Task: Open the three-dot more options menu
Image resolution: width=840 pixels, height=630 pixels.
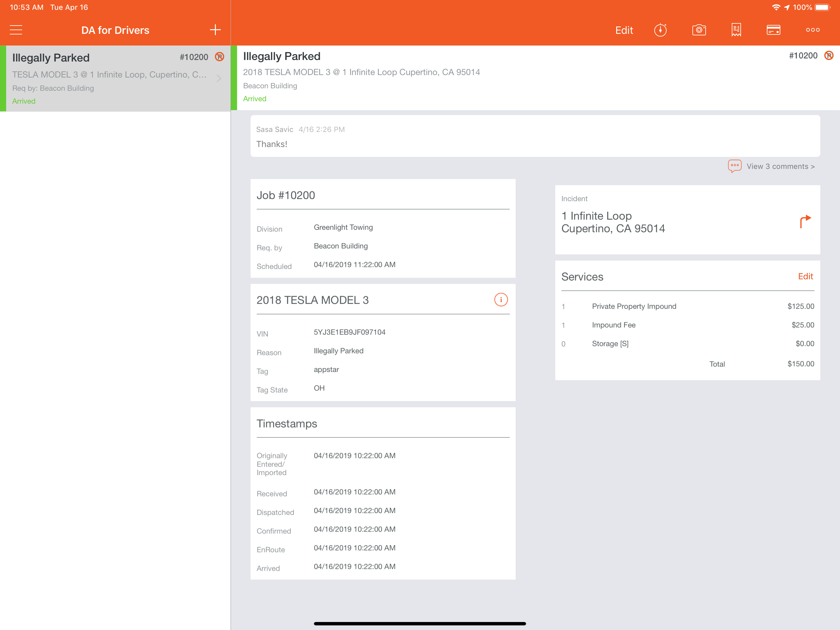Action: [813, 30]
